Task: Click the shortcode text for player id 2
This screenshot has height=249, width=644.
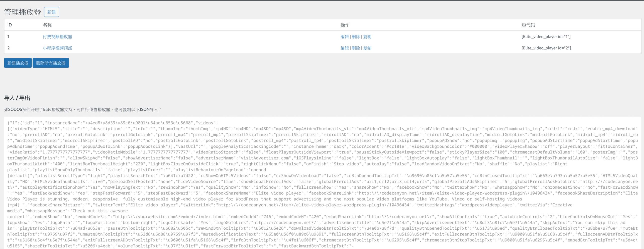Action: tap(546, 48)
